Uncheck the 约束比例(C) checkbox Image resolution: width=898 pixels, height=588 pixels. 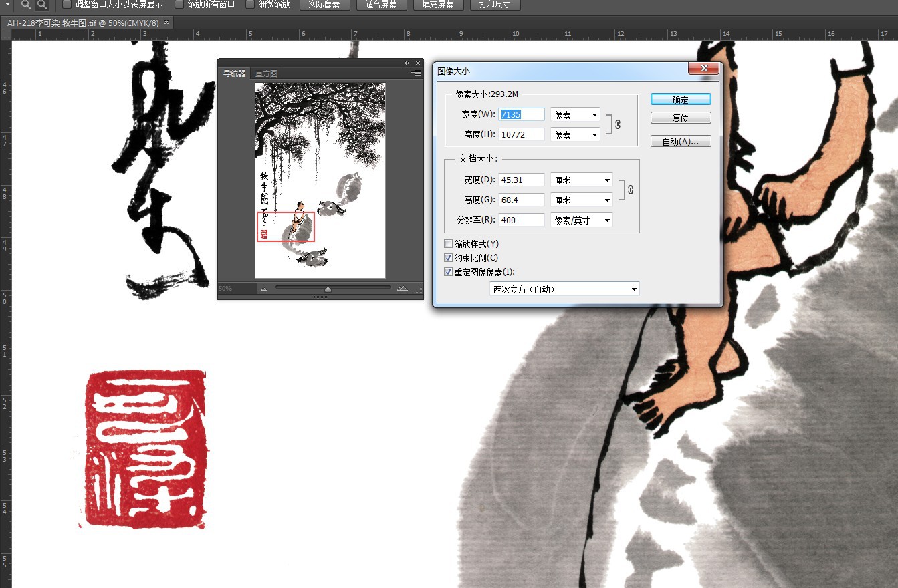449,258
